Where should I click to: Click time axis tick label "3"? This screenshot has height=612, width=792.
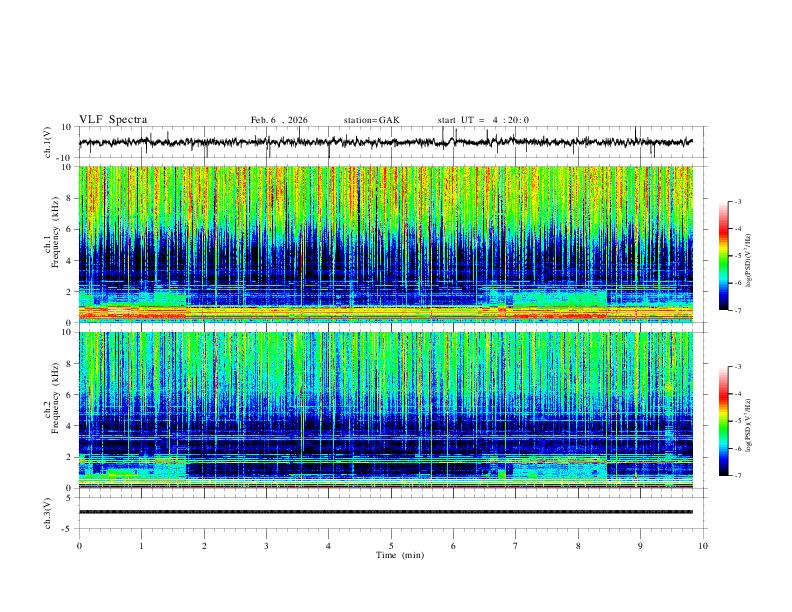pyautogui.click(x=266, y=546)
